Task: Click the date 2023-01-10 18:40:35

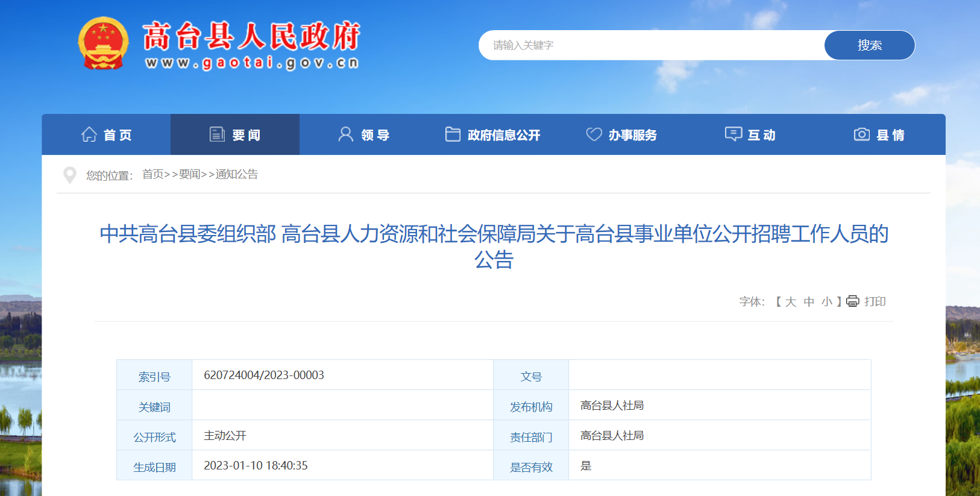Action: 256,465
